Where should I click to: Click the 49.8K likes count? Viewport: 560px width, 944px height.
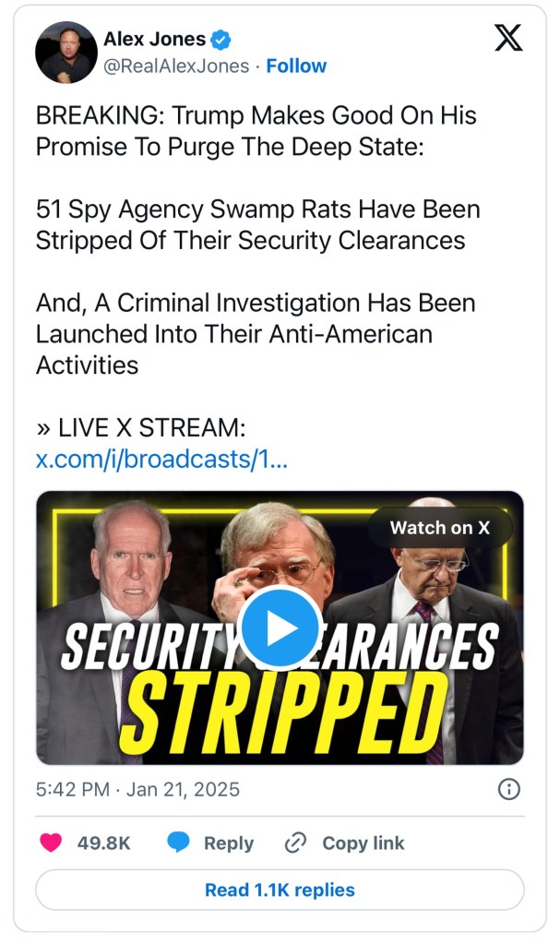103,842
